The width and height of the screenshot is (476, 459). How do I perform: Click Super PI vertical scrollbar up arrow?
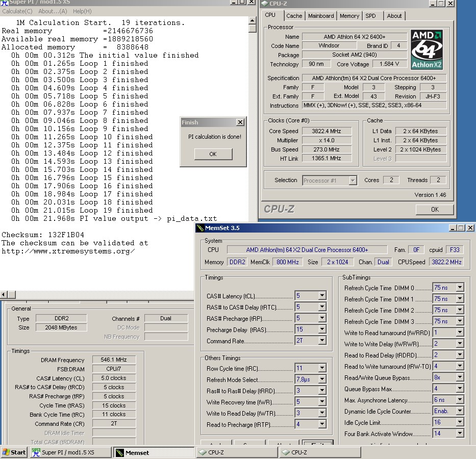[x=252, y=20]
